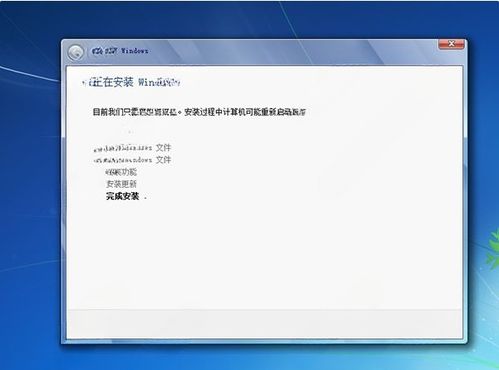
Task: Select the first "Windows 文件" step (复制)
Action: [132, 148]
